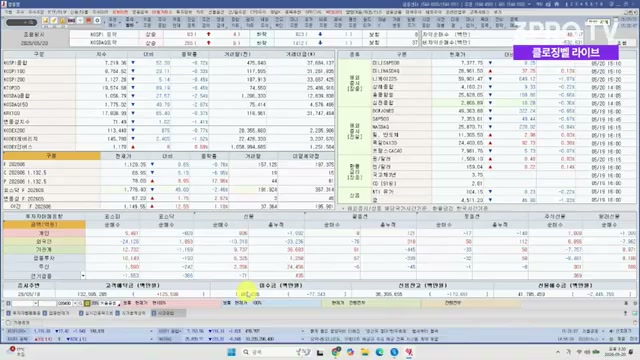
Task: Open the stock code history dropdown arrow
Action: (x=75, y=303)
